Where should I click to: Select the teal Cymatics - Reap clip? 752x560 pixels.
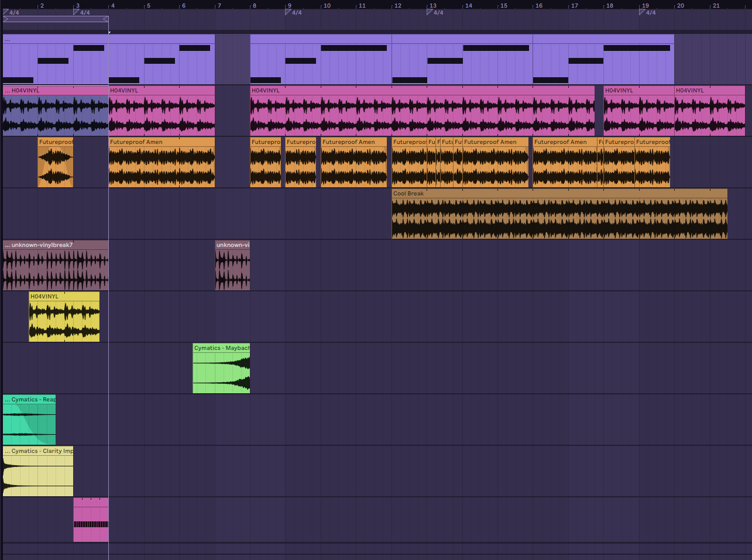click(29, 420)
